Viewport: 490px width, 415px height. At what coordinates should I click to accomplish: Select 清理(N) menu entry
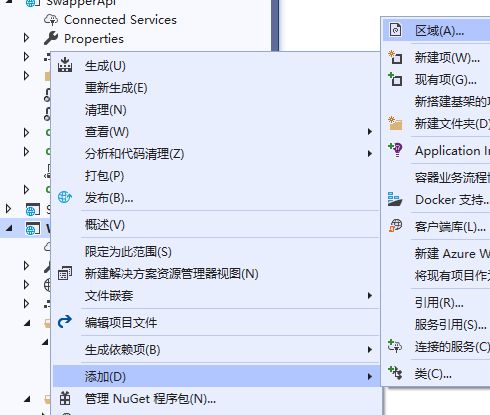click(x=105, y=110)
